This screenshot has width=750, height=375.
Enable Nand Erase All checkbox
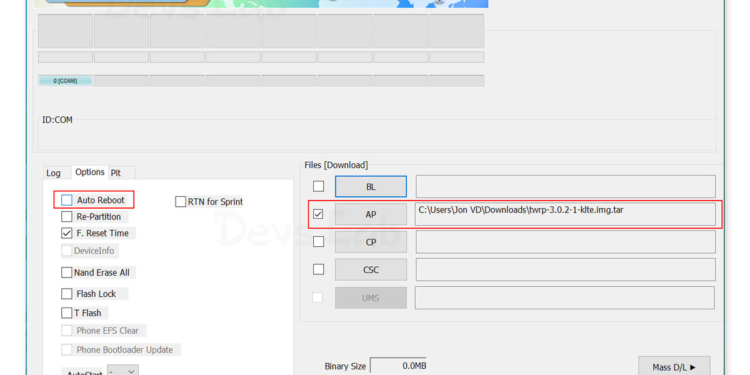point(66,273)
